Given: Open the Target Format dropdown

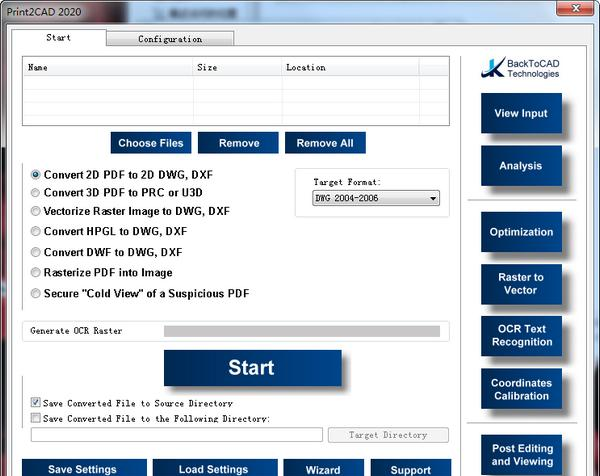Looking at the screenshot, I should 376,198.
